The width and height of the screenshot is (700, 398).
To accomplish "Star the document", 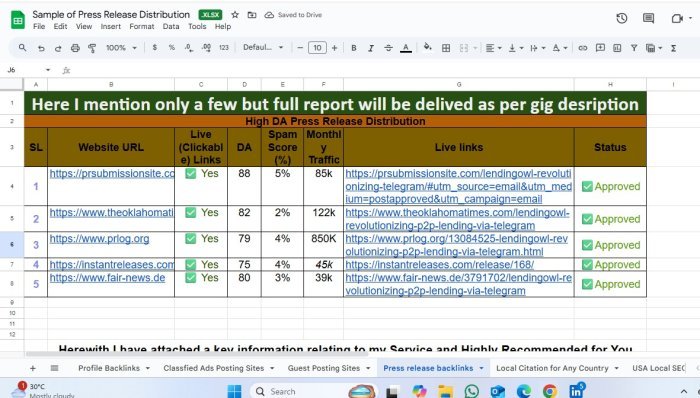I will click(x=235, y=15).
